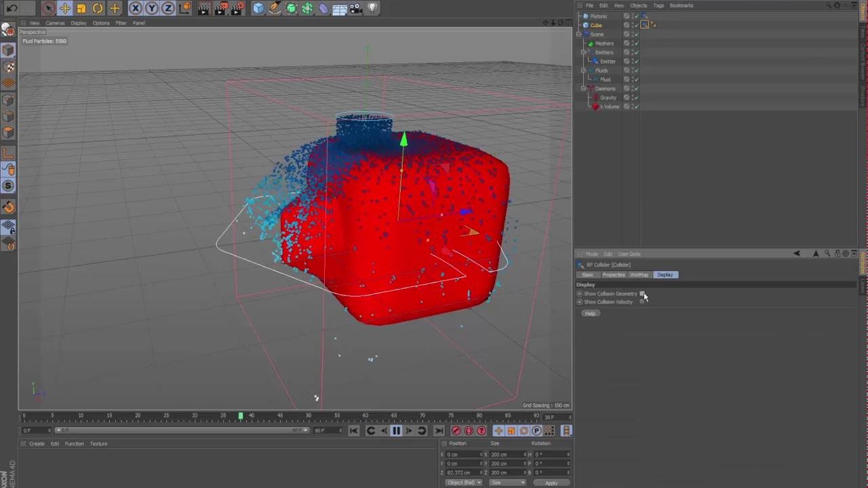The image size is (868, 488).
Task: Open viewport Cameras menu
Action: [55, 23]
